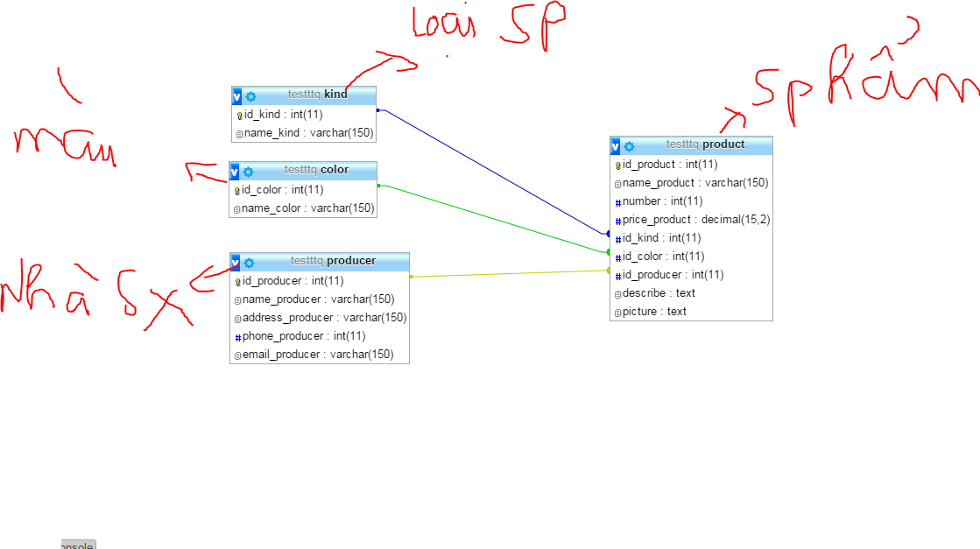
Task: Open options gear on kind table
Action: point(250,96)
